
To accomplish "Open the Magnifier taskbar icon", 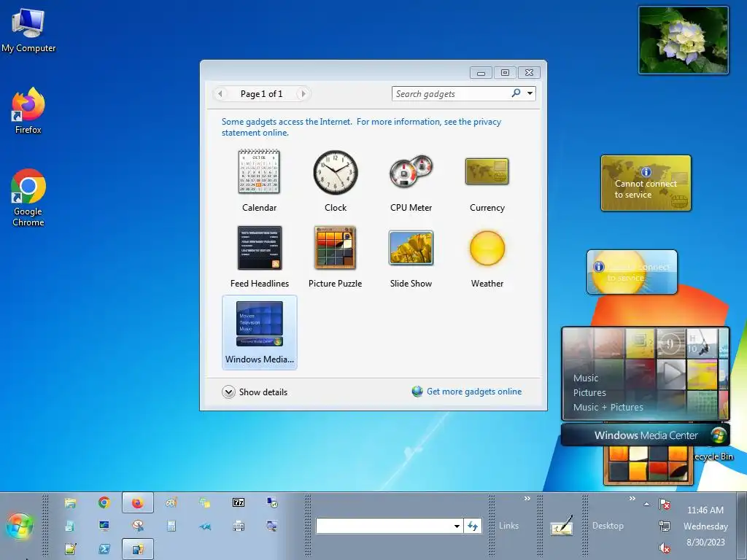I will click(x=272, y=526).
